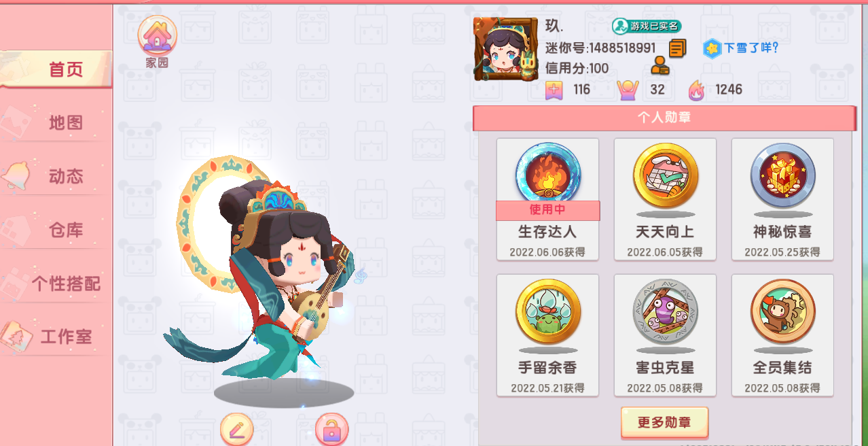868x446 pixels.
Task: Click the player avatar portrait
Action: (506, 49)
